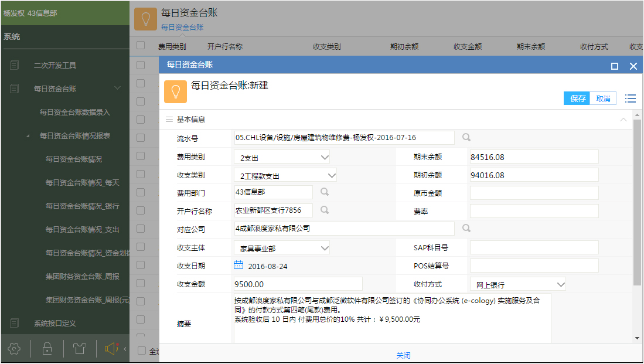Toggle the select-all checkbox in table header
644x364 pixels.
(x=141, y=46)
